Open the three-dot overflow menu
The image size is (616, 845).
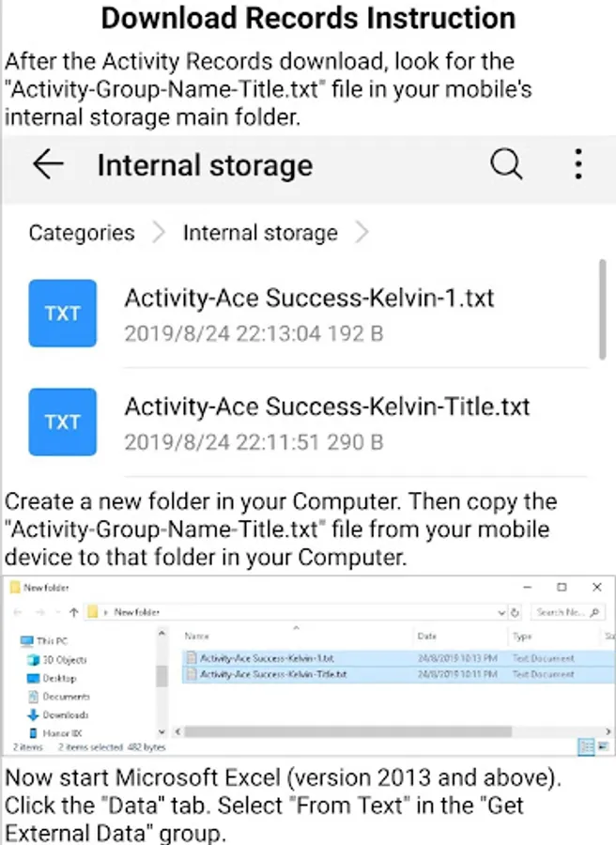click(x=578, y=165)
